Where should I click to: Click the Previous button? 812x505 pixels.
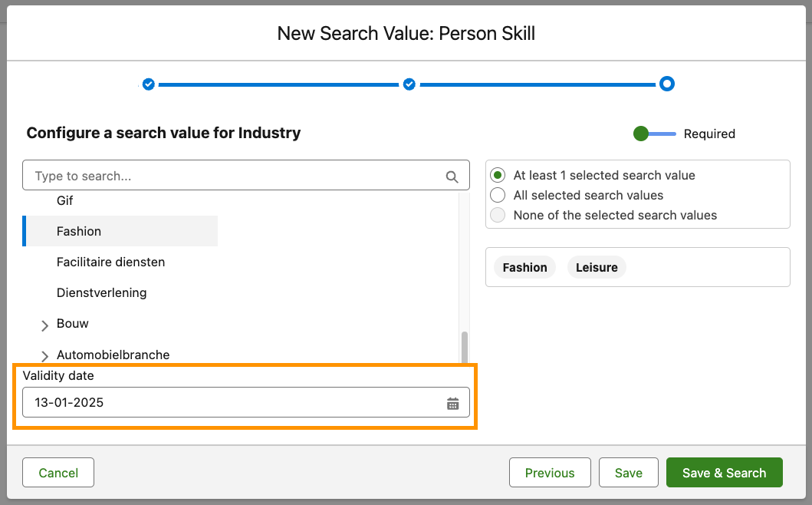550,473
